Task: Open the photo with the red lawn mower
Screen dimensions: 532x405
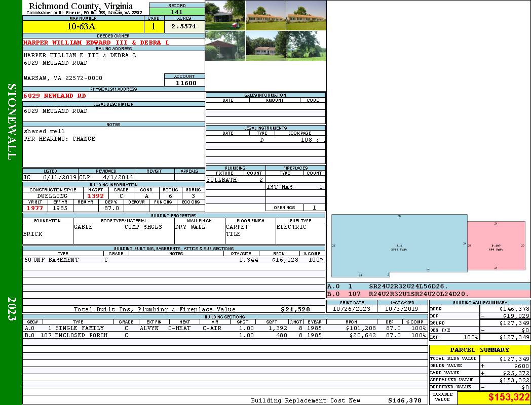Action: click(225, 15)
